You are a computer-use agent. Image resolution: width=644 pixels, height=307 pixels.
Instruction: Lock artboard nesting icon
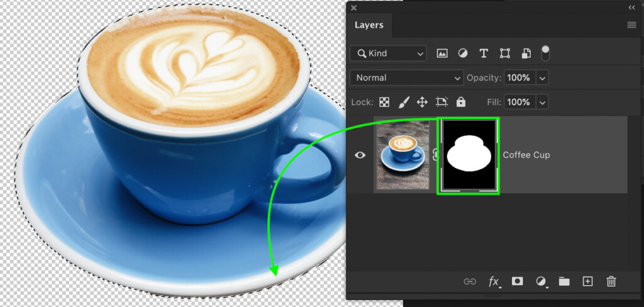tap(441, 102)
